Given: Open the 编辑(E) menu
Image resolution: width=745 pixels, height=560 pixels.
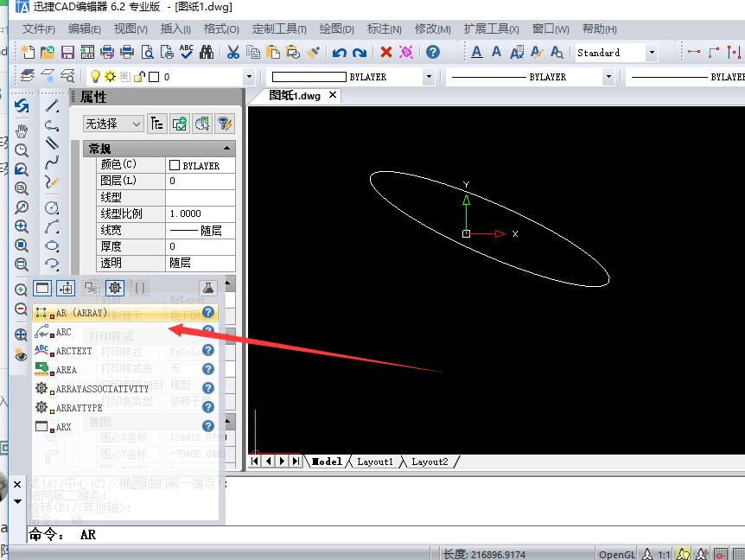Looking at the screenshot, I should [85, 29].
